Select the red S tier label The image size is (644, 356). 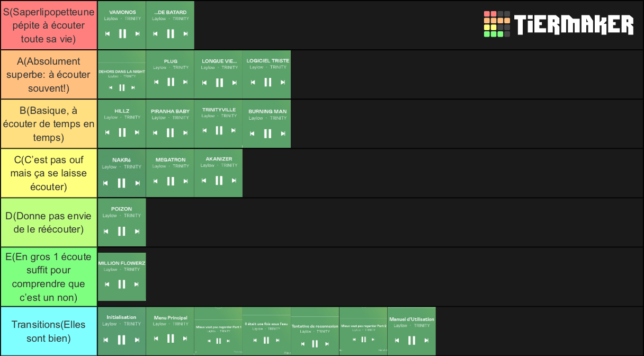coord(49,25)
